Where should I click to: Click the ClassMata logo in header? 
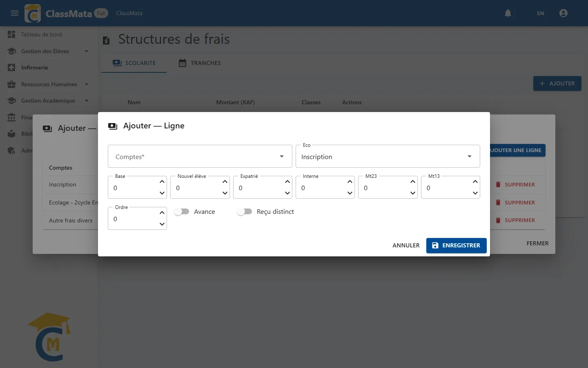33,13
